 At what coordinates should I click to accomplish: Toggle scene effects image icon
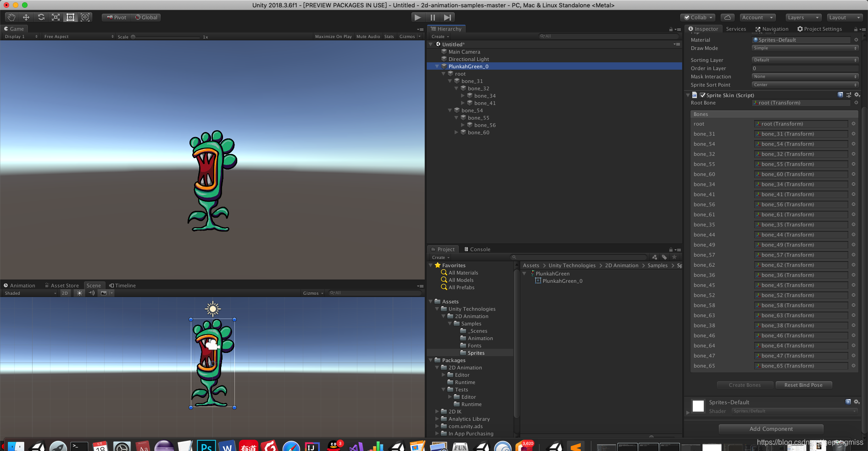104,293
